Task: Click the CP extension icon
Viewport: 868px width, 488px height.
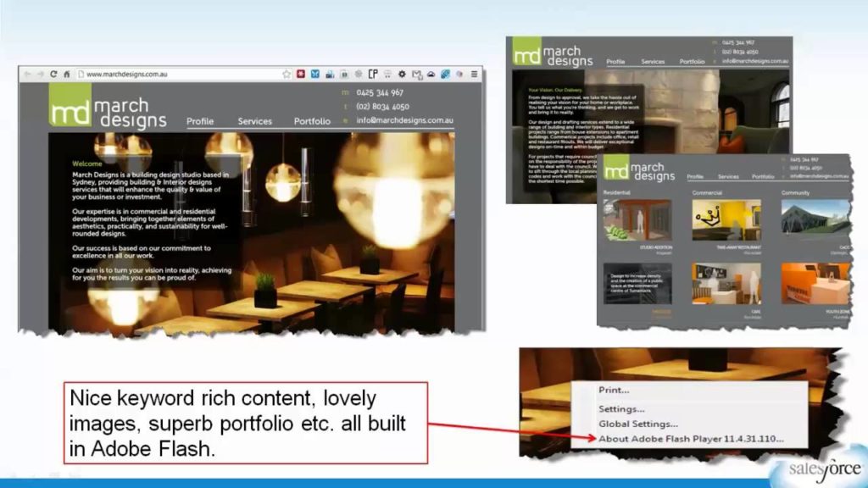Action: pos(373,74)
